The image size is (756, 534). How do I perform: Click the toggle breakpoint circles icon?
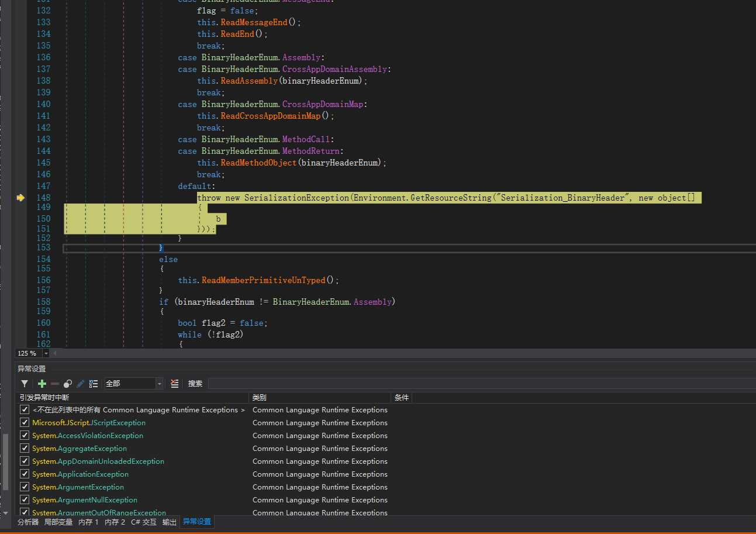click(x=68, y=384)
